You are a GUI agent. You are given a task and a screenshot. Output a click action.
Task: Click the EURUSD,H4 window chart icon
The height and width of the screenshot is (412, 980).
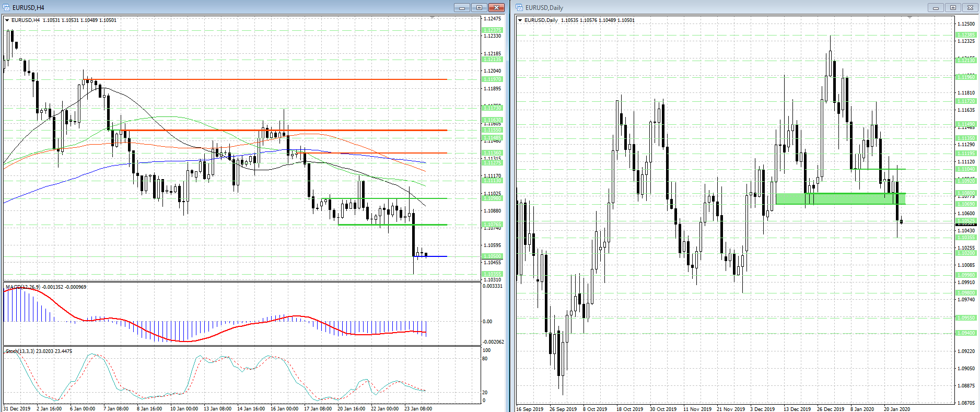point(6,7)
